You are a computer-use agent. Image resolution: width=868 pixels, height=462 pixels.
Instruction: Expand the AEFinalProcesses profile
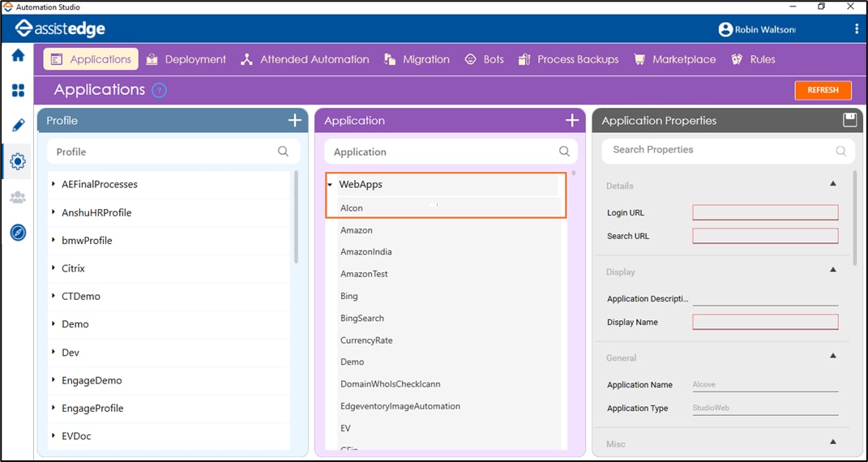pyautogui.click(x=53, y=184)
